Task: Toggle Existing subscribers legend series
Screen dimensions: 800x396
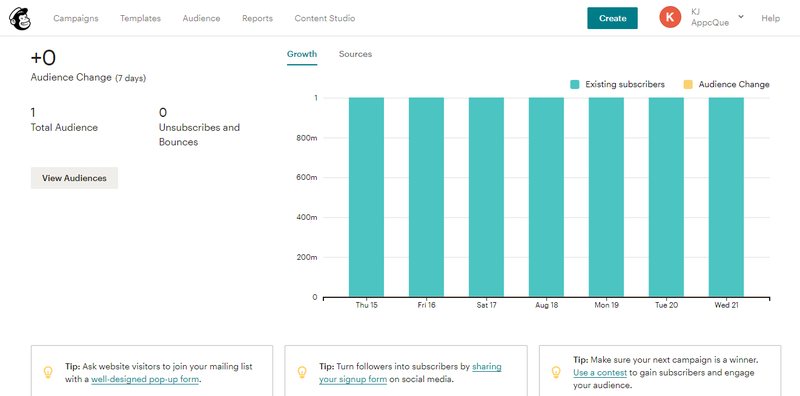Action: coord(617,85)
